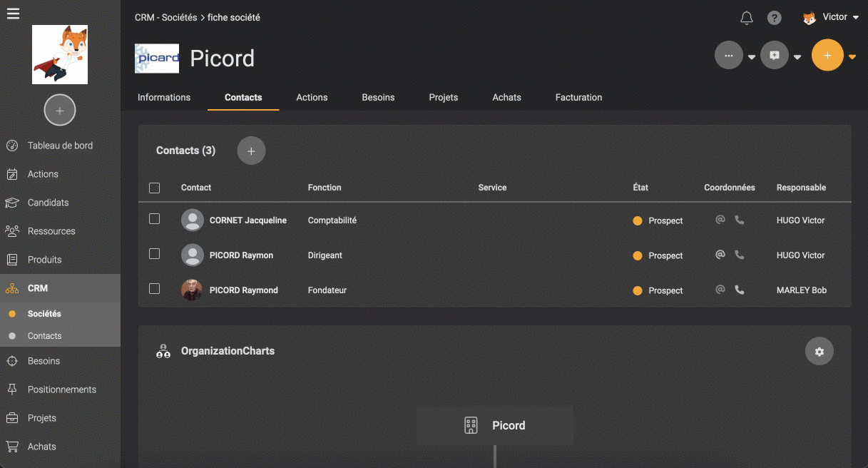Screen dimensions: 868x468
Task: Call PICORD Raymon via the phone icon
Action: (x=740, y=255)
